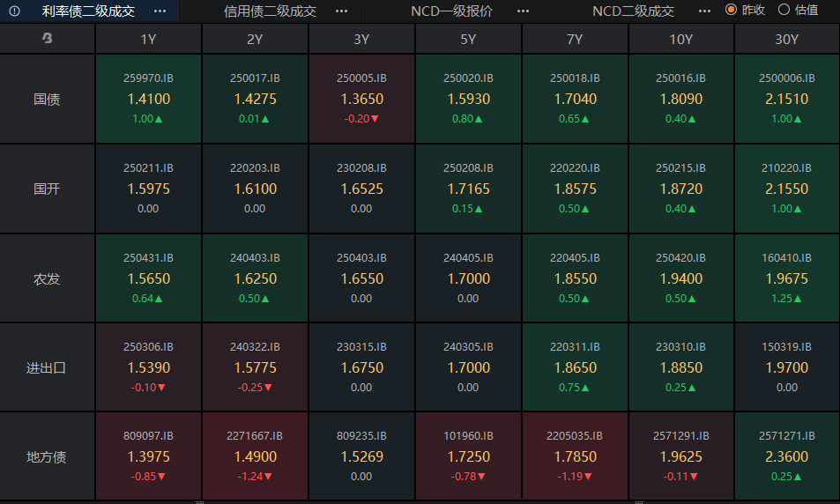Select the 农发 row label
This screenshot has width=840, height=504.
coord(47,278)
